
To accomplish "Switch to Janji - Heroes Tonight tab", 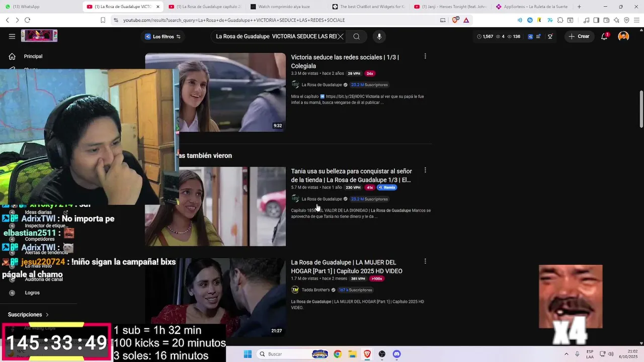I will coord(451,7).
